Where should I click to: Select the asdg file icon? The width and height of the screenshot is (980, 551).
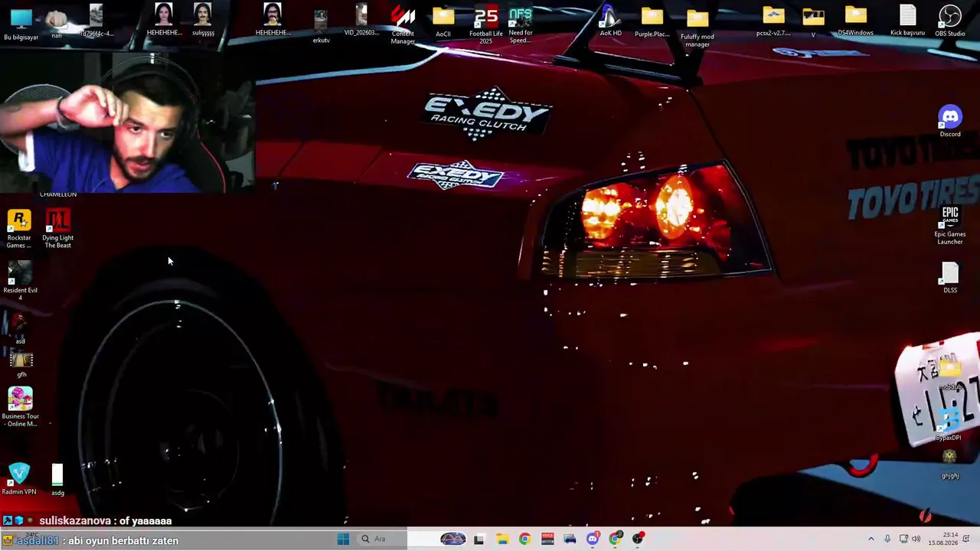(57, 480)
